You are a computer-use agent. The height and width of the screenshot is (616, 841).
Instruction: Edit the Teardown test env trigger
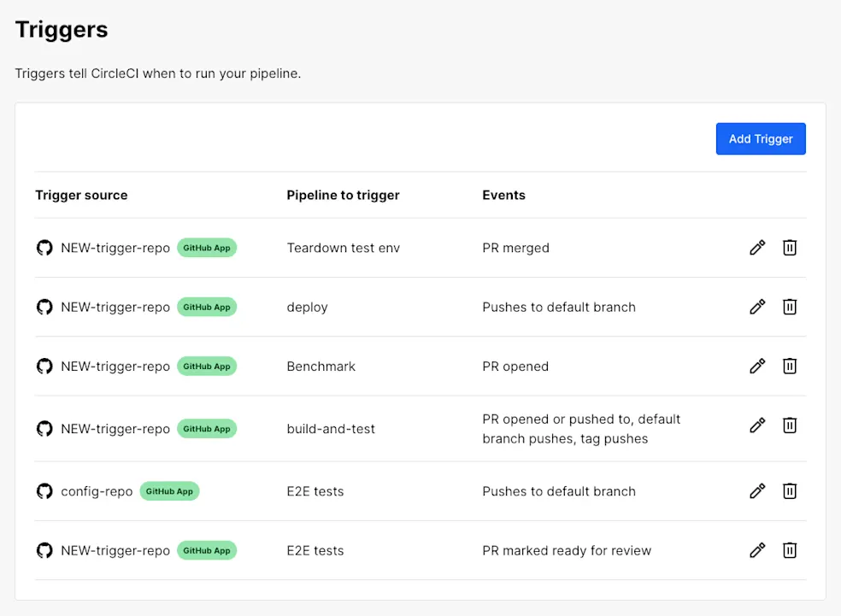coord(757,248)
